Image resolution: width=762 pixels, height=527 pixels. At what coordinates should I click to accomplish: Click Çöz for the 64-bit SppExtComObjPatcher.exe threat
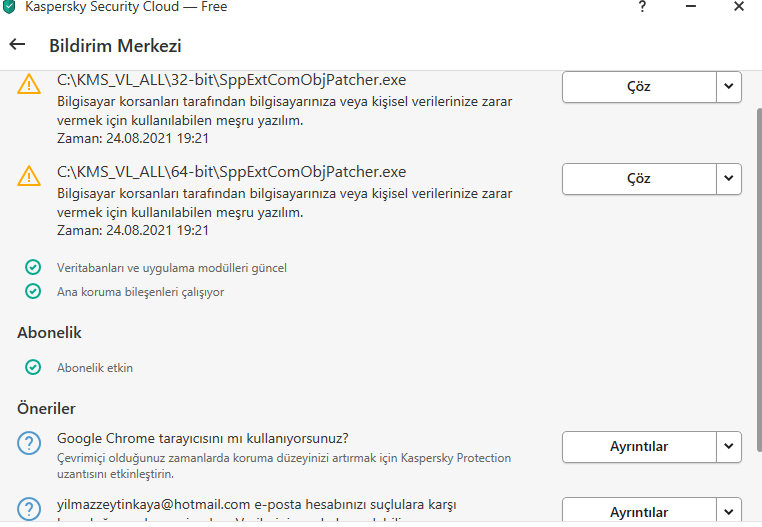coord(639,179)
